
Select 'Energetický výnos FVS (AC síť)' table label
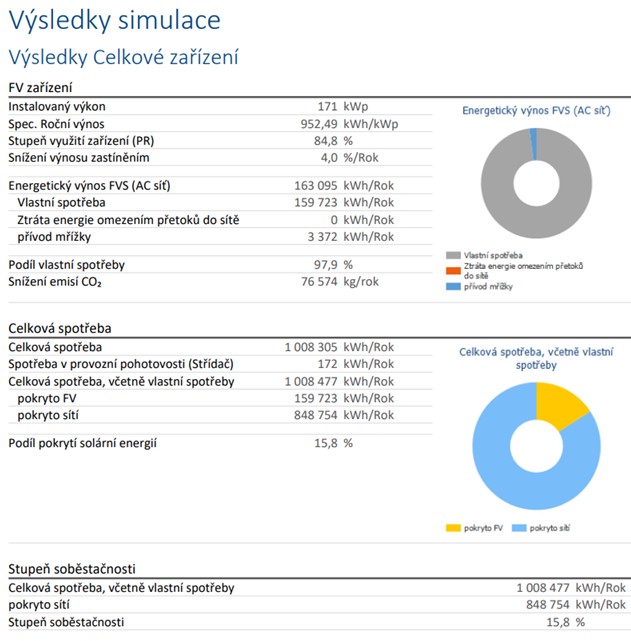coord(90,186)
